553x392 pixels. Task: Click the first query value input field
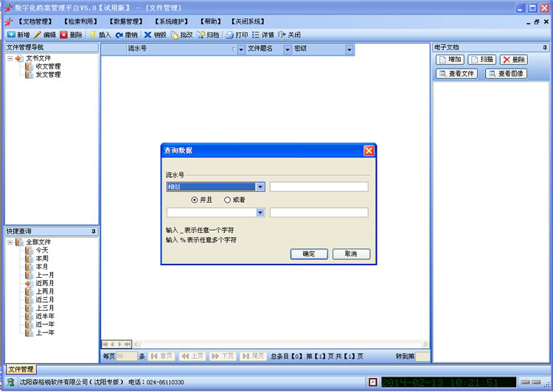pos(319,187)
